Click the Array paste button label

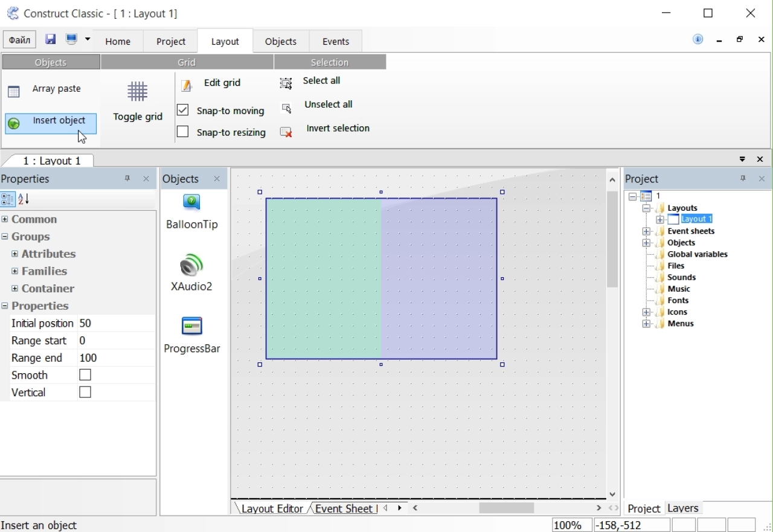[57, 89]
